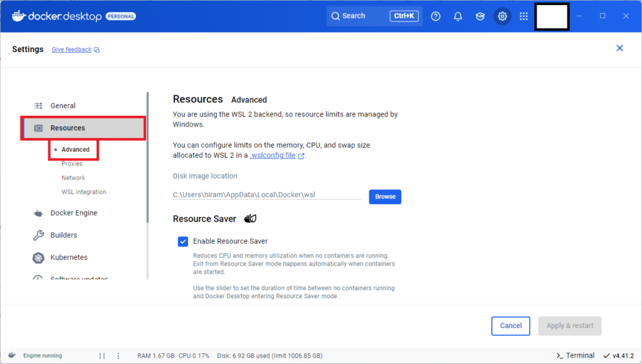Click the settings sidebar scrollbar
The width and height of the screenshot is (642, 364).
click(147, 157)
